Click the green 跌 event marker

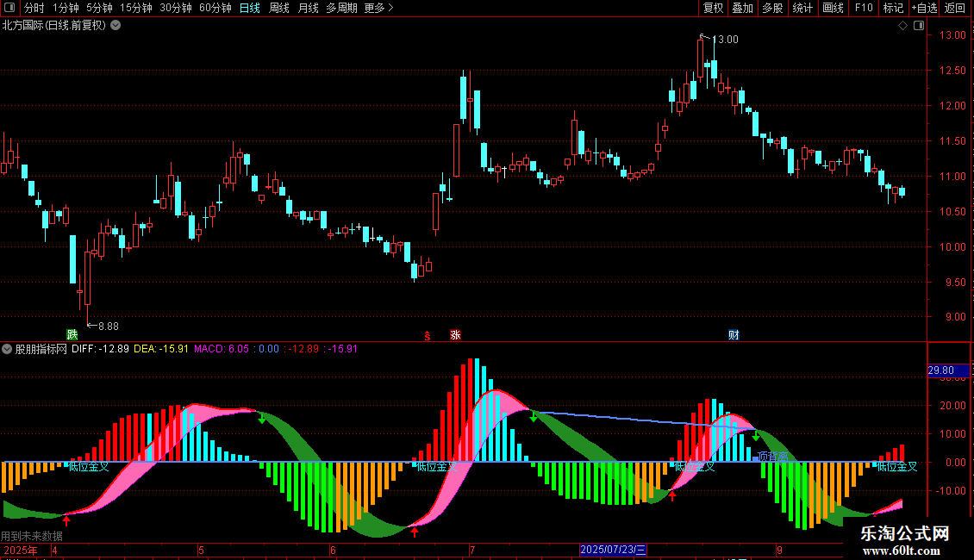[72, 334]
